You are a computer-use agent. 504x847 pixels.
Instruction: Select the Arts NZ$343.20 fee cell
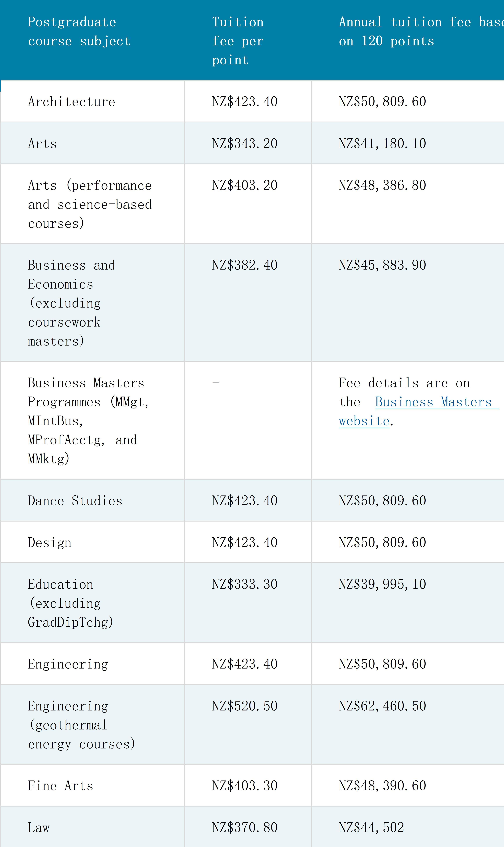[244, 143]
